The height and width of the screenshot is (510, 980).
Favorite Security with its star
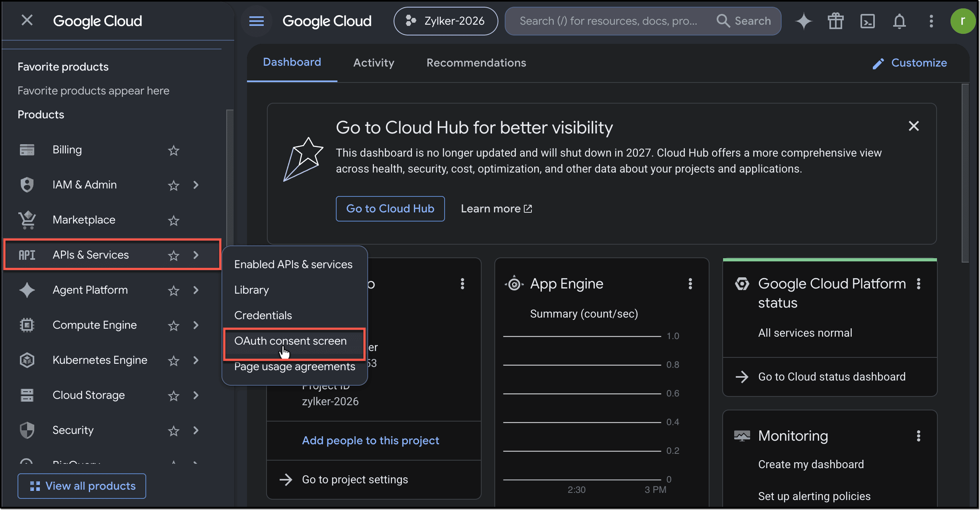(174, 431)
